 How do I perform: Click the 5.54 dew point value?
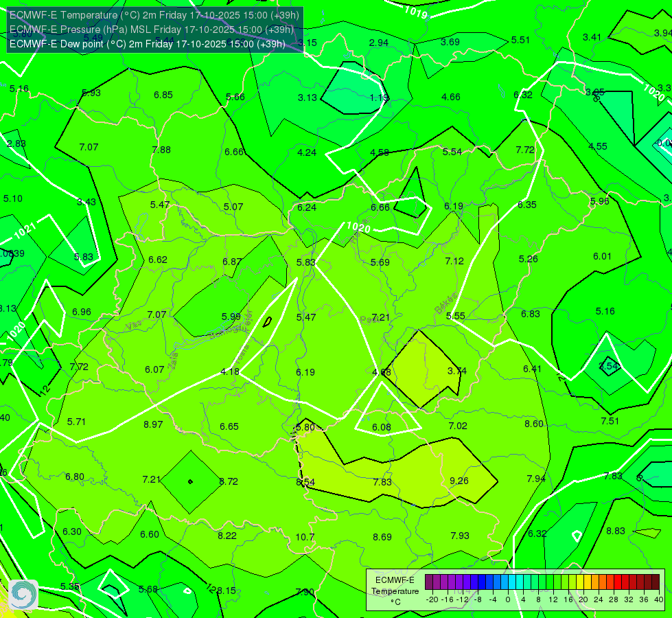[452, 152]
